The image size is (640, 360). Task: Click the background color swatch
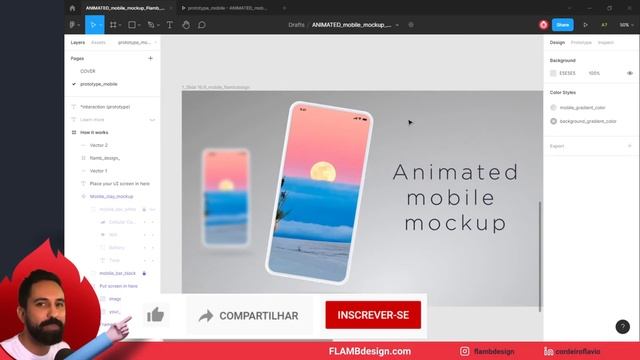point(553,73)
